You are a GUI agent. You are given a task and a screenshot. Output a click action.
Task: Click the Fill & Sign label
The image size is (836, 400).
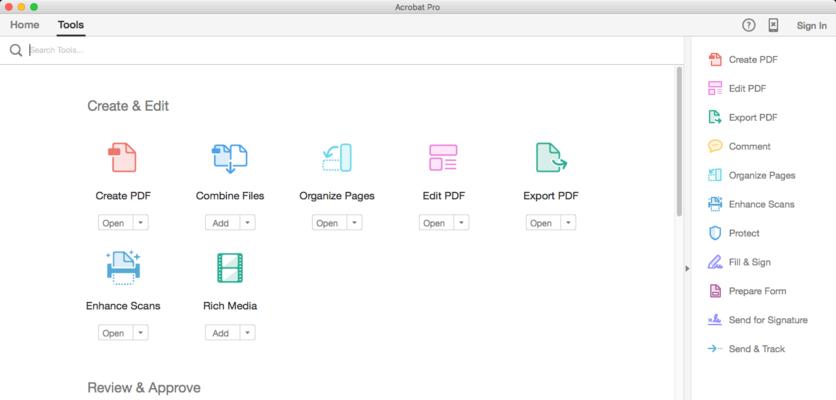tap(750, 262)
